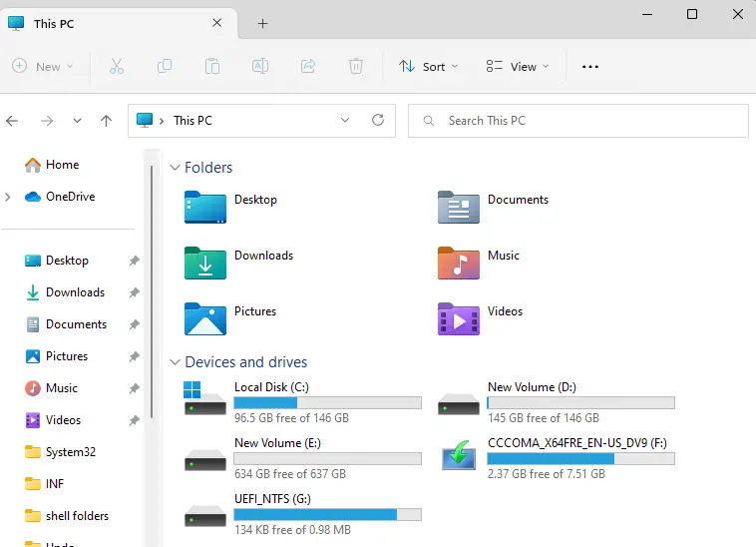This screenshot has height=547, width=756.
Task: Click the Copy icon in toolbar
Action: [165, 66]
